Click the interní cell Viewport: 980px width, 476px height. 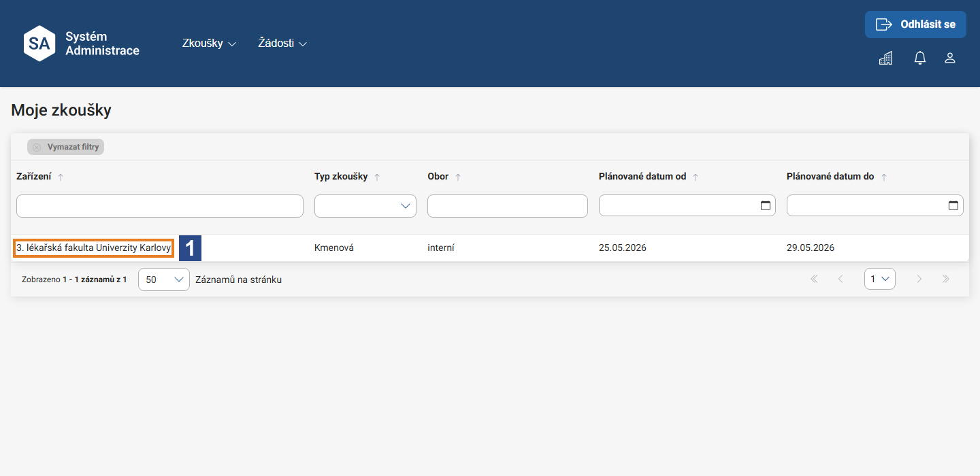pos(441,248)
